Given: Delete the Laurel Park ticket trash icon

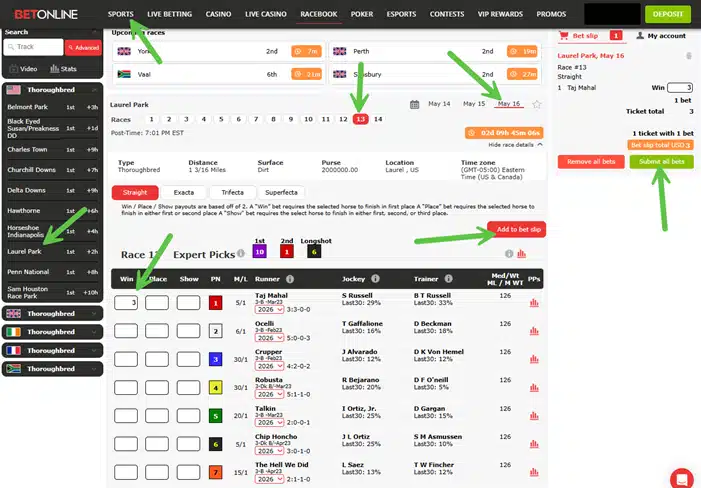Looking at the screenshot, I should coord(689,55).
